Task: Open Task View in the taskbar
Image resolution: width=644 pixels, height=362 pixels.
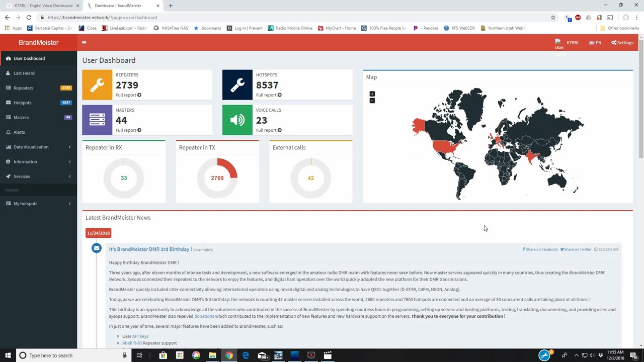Action: point(139,355)
